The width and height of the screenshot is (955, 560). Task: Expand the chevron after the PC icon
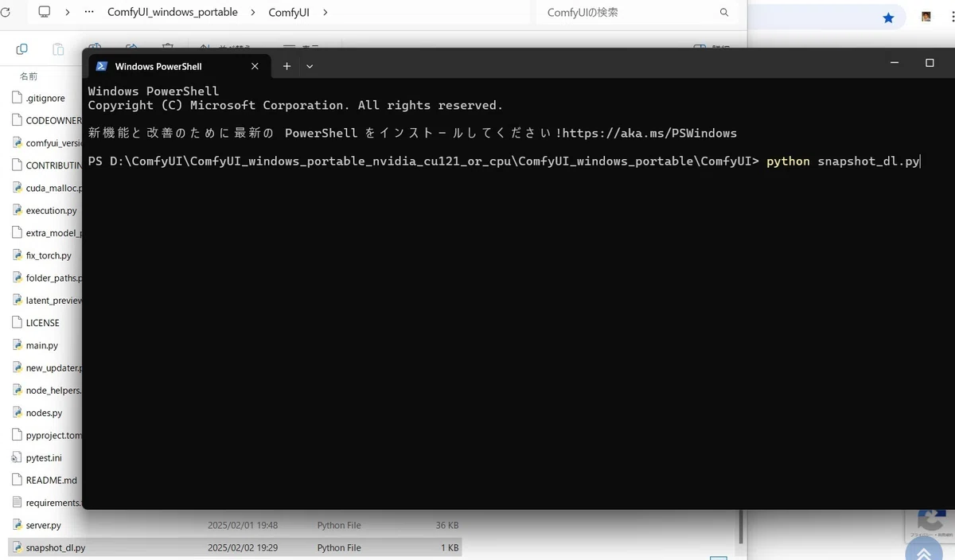click(67, 12)
